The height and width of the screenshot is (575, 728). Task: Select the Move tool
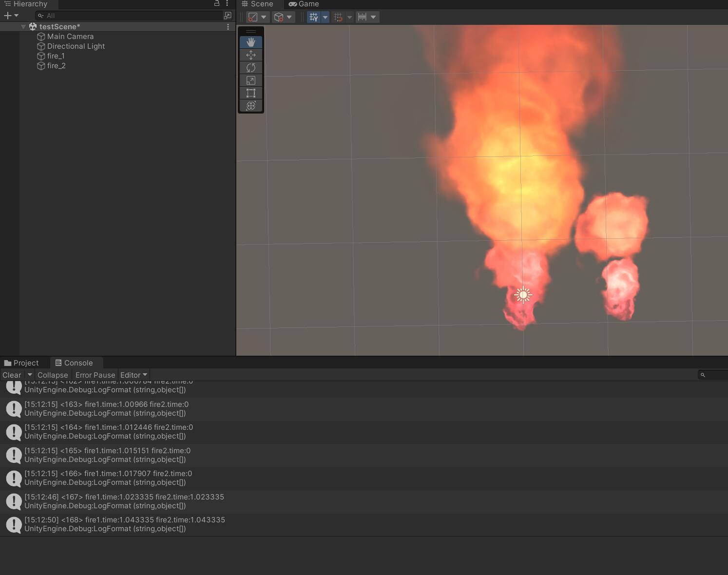[251, 55]
